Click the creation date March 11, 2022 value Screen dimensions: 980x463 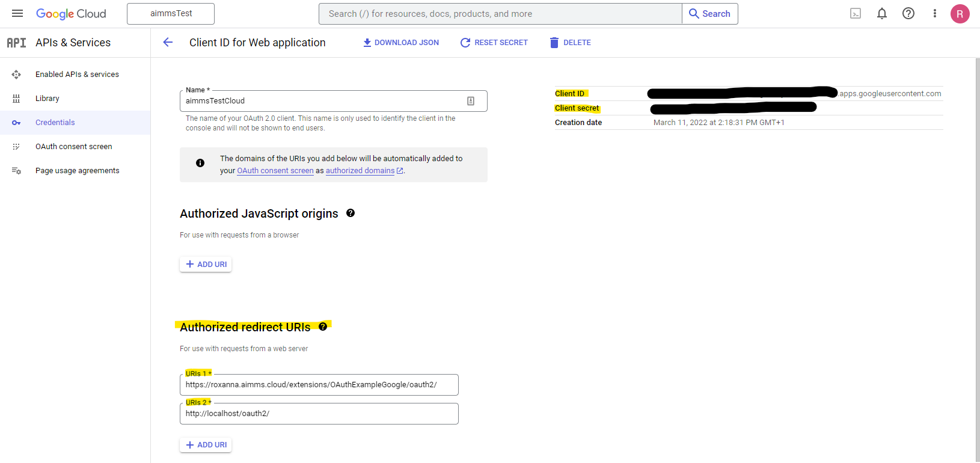pyautogui.click(x=719, y=123)
